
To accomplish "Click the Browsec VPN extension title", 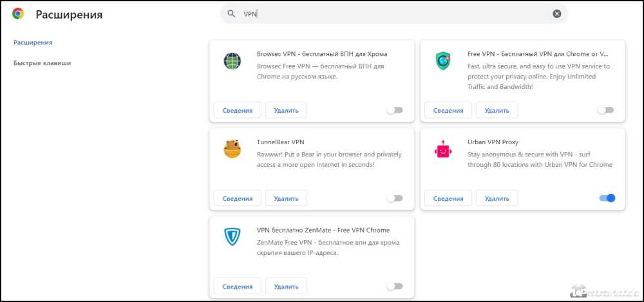I will point(322,54).
